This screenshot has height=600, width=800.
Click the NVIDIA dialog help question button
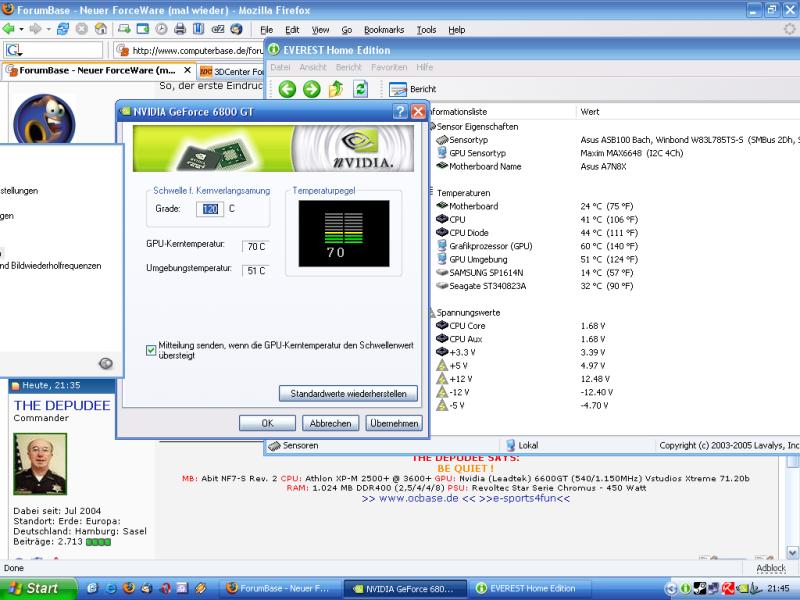(x=400, y=112)
